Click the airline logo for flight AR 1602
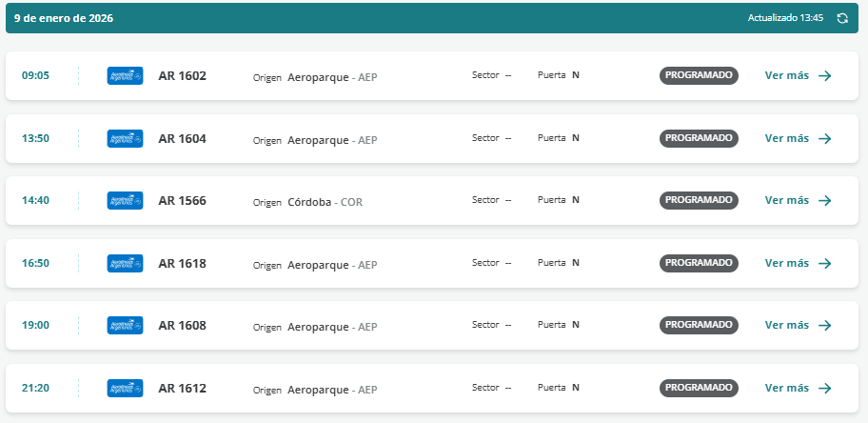The width and height of the screenshot is (868, 423). pyautogui.click(x=125, y=75)
